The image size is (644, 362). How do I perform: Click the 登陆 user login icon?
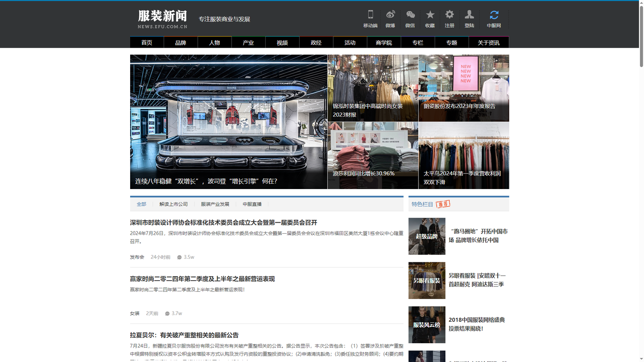pos(469,15)
